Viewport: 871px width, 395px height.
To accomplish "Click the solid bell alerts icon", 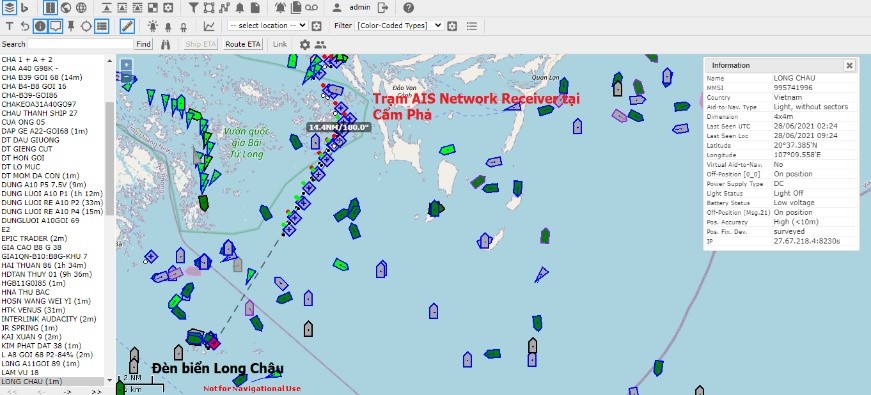I will click(239, 8).
